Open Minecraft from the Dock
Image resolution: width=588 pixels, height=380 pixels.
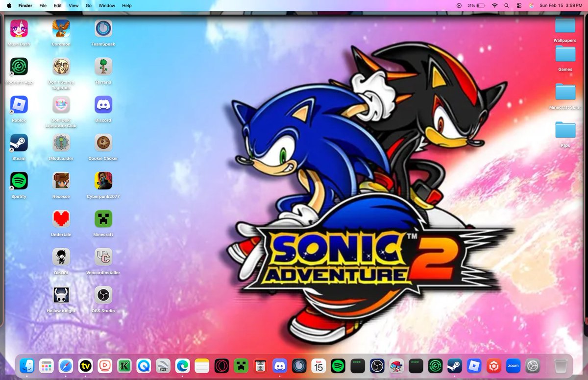pos(241,365)
